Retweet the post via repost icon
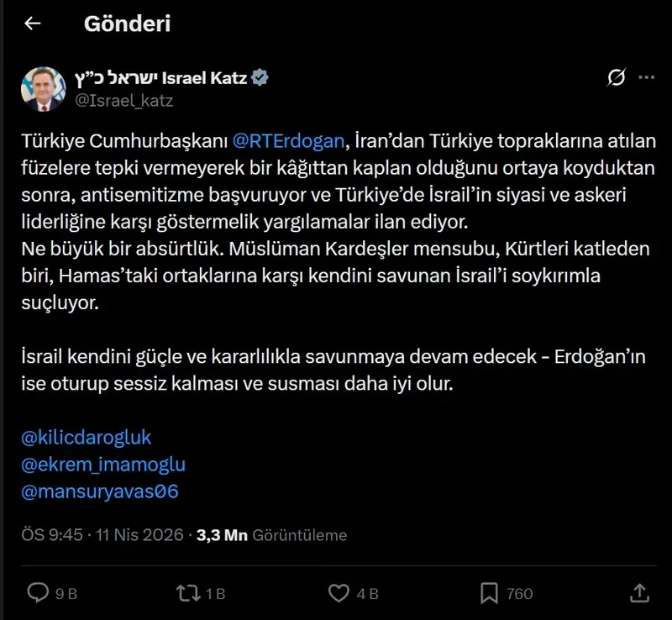This screenshot has height=620, width=672. [188, 593]
